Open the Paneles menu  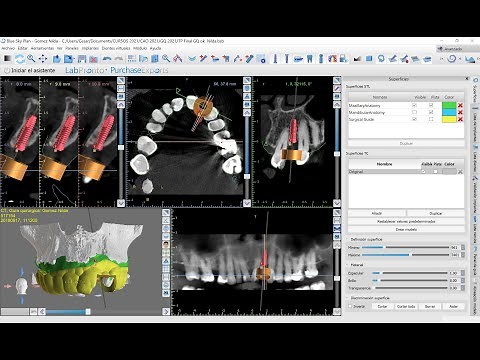coord(72,48)
